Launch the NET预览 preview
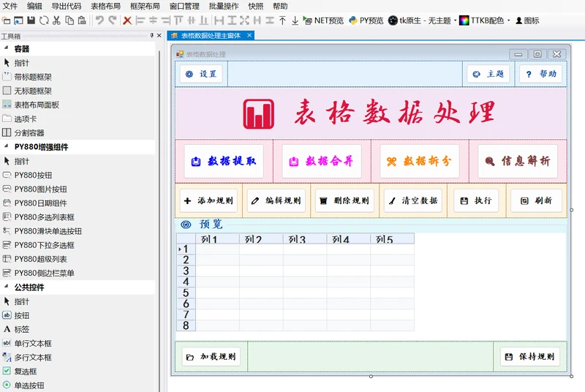This screenshot has height=392, width=585. (x=323, y=20)
